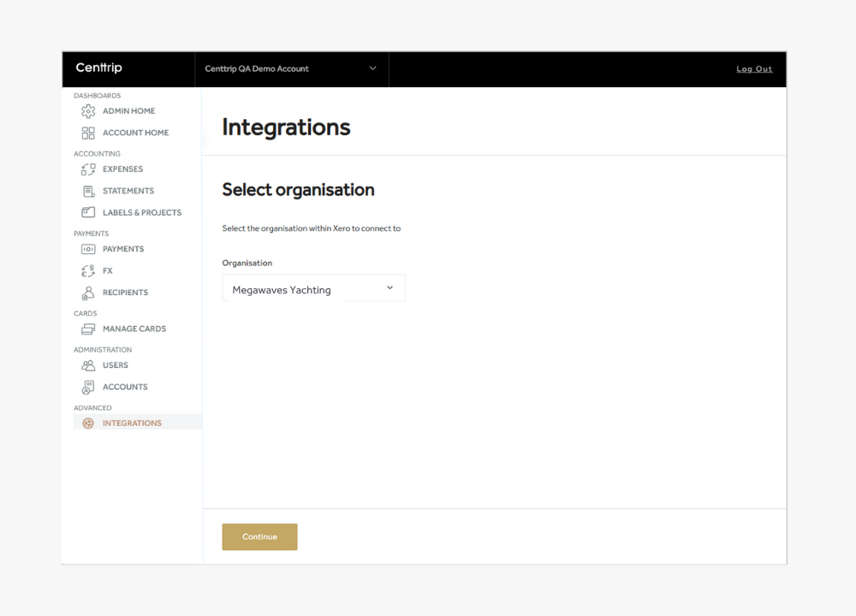Select Statements menu item label
The width and height of the screenshot is (856, 616).
pyautogui.click(x=128, y=191)
